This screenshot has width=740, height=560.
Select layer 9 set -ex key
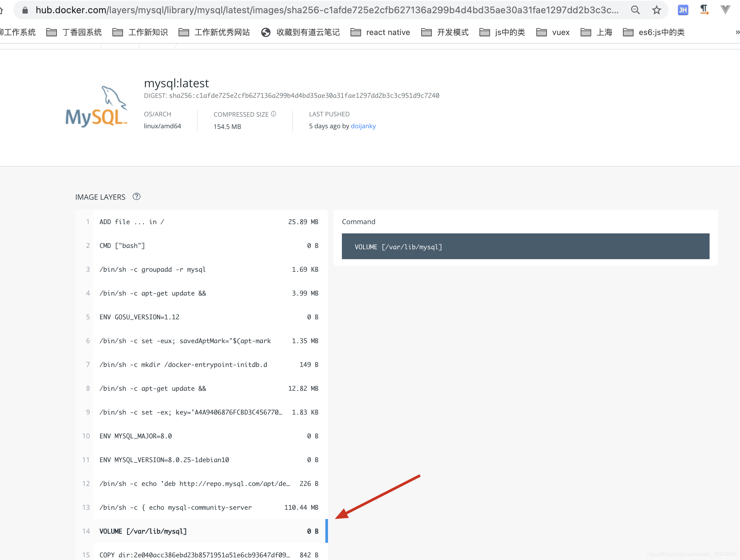202,412
